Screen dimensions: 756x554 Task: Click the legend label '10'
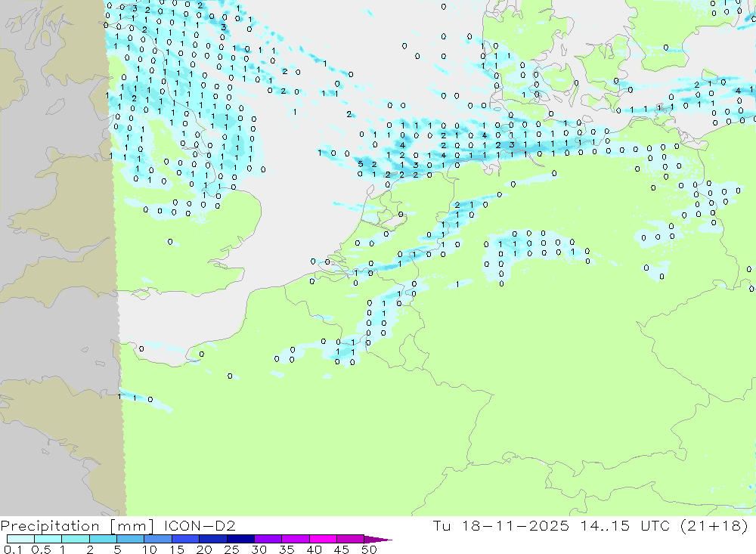pyautogui.click(x=150, y=549)
